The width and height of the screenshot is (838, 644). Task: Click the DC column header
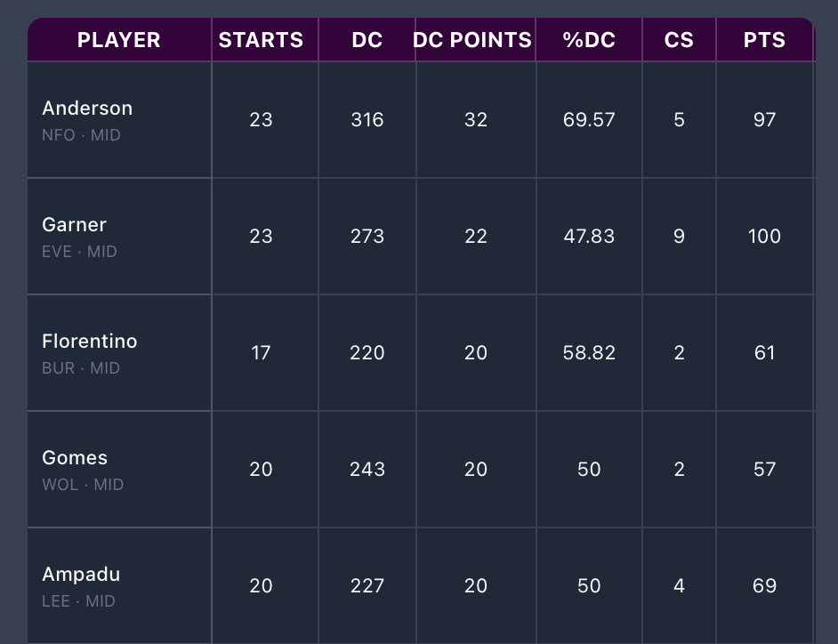367,40
